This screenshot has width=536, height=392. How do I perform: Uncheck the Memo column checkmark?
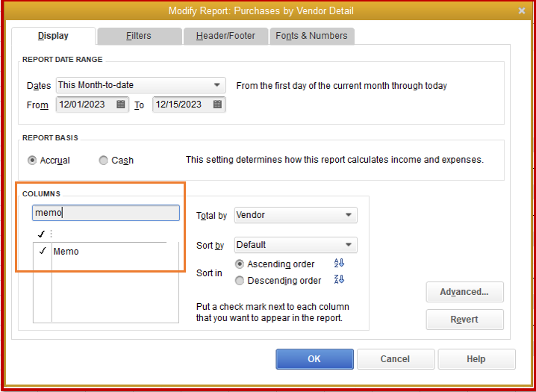click(x=43, y=252)
